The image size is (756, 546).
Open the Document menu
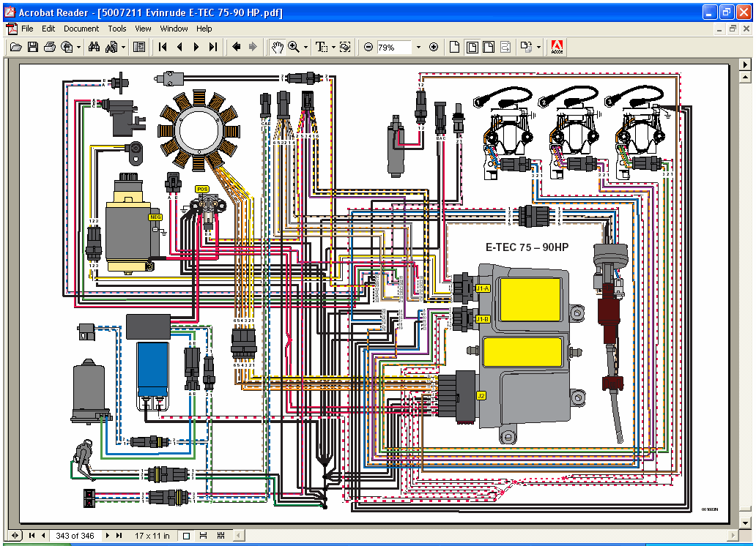(81, 29)
